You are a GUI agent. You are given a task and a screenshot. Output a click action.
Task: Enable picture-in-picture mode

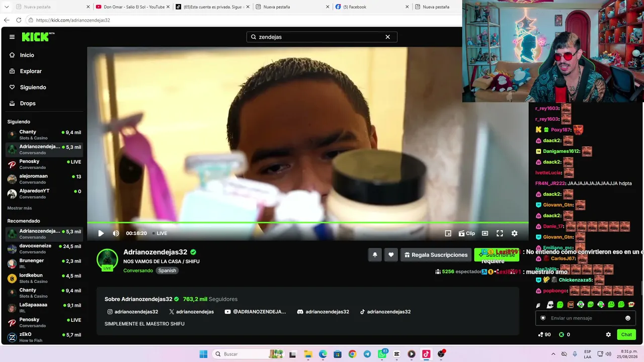point(448,233)
